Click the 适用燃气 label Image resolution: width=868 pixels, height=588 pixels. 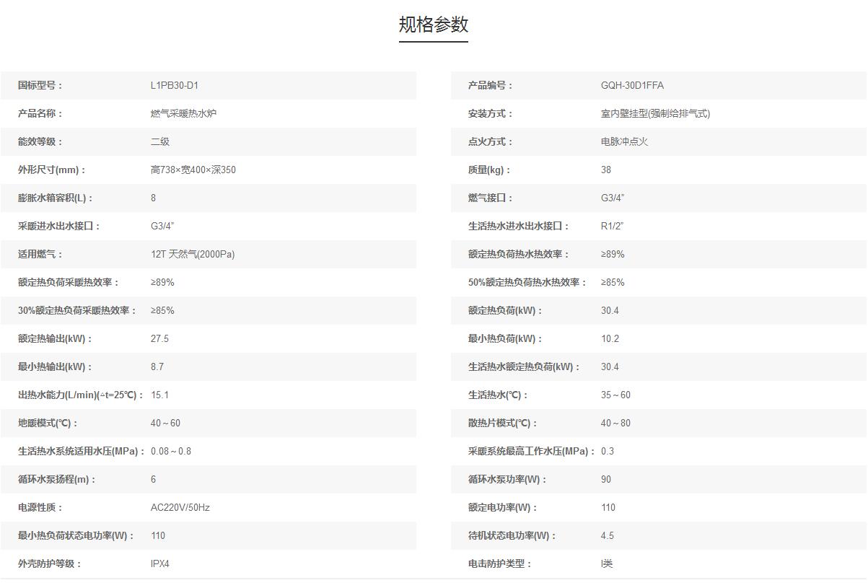pos(40,254)
